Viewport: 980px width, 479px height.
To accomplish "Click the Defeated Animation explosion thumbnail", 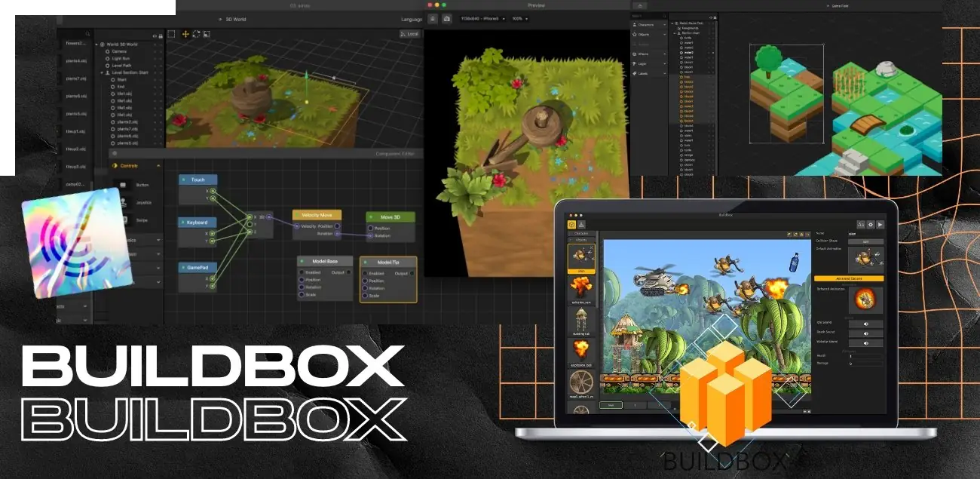I will click(x=865, y=299).
